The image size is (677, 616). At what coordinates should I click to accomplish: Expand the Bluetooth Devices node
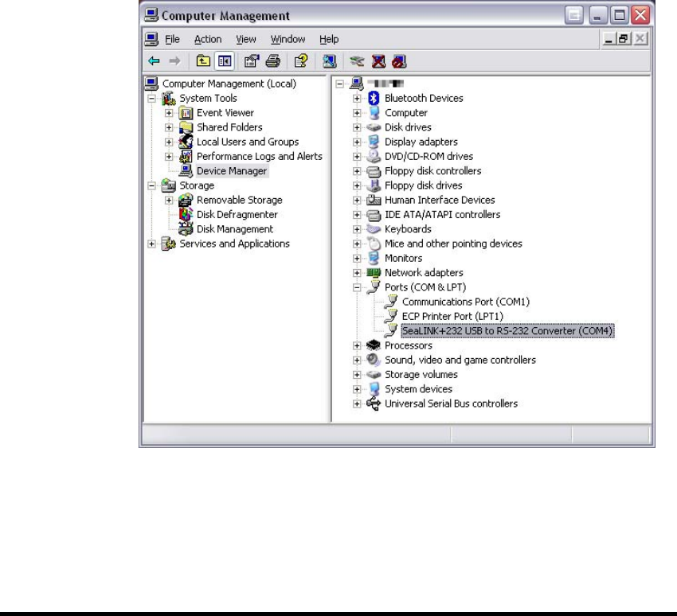coord(358,99)
